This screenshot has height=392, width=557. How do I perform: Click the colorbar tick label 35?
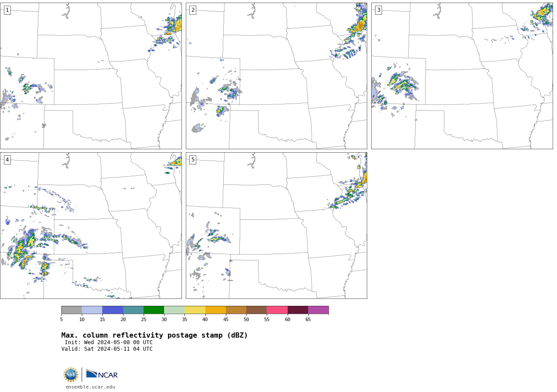pyautogui.click(x=185, y=320)
